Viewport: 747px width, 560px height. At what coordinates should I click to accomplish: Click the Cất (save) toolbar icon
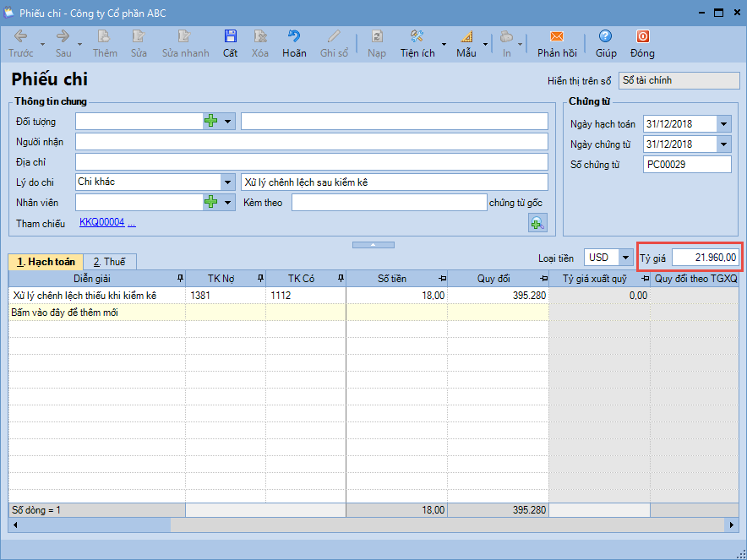click(230, 37)
